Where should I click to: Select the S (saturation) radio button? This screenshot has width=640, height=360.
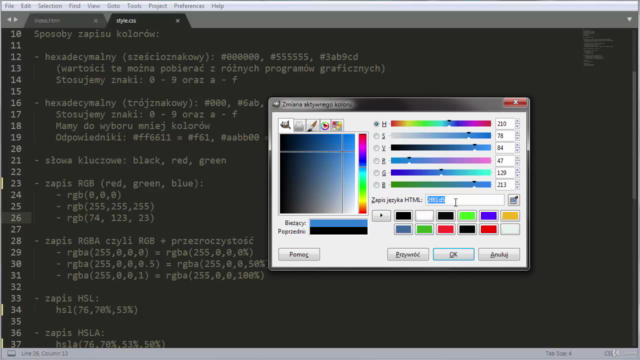pos(376,136)
